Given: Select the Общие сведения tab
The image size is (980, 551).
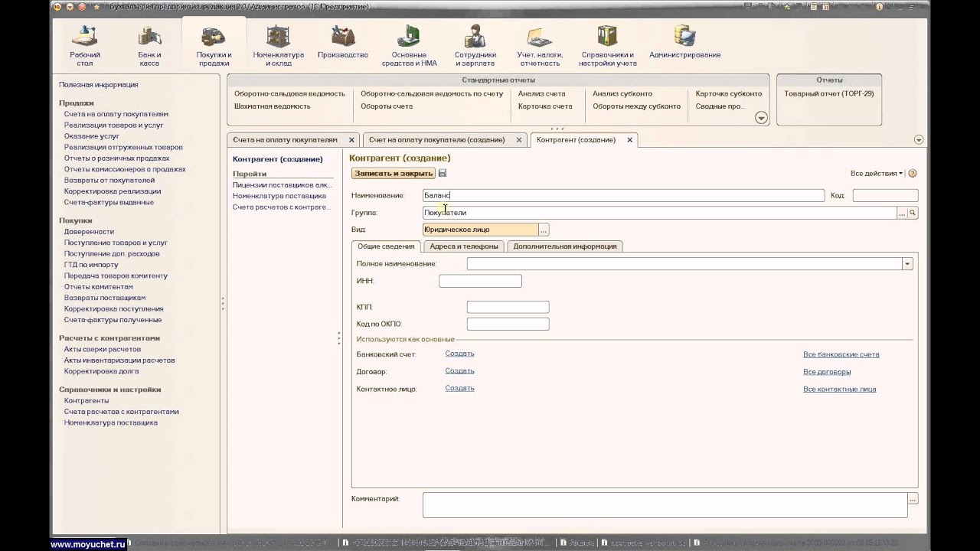Looking at the screenshot, I should pyautogui.click(x=386, y=246).
